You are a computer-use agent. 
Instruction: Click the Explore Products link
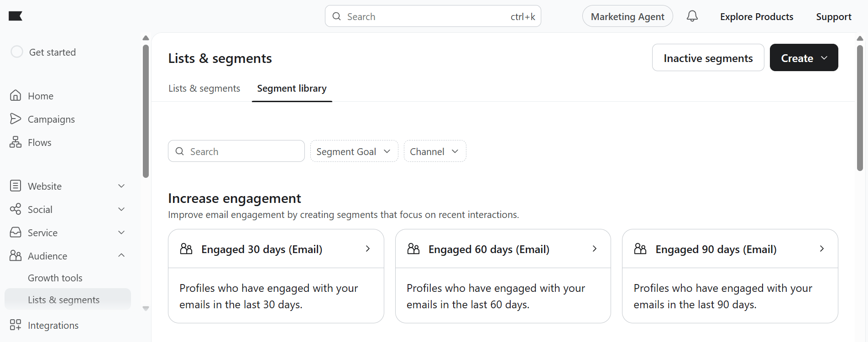pyautogui.click(x=757, y=16)
